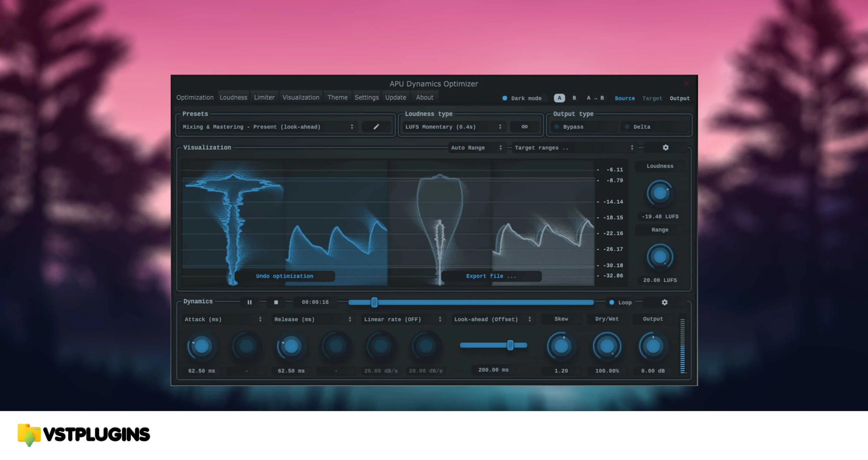Open the About tab
This screenshot has height=460, width=868.
point(425,98)
